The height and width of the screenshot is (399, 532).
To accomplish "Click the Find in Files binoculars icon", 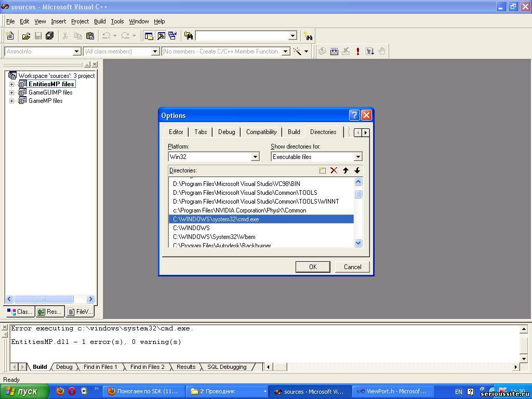I will click(189, 36).
